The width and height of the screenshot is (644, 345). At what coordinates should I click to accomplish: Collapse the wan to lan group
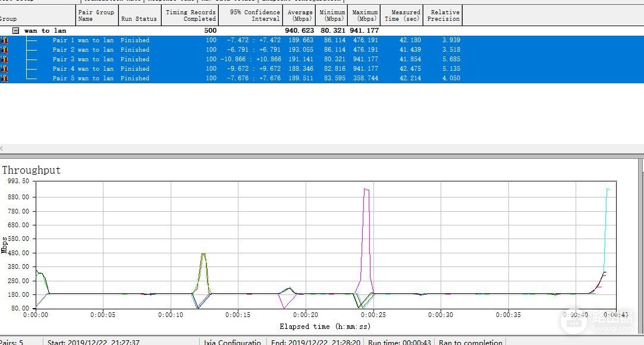click(x=15, y=30)
